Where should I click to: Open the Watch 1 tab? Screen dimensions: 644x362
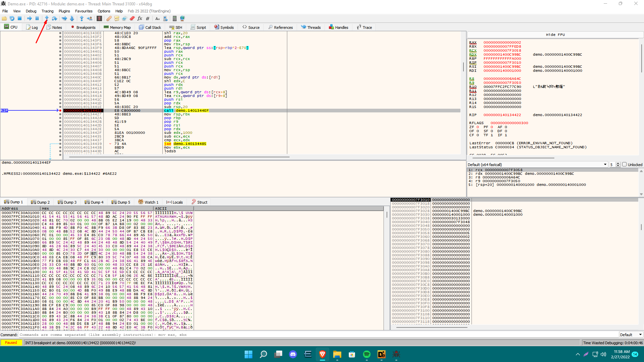pos(148,202)
